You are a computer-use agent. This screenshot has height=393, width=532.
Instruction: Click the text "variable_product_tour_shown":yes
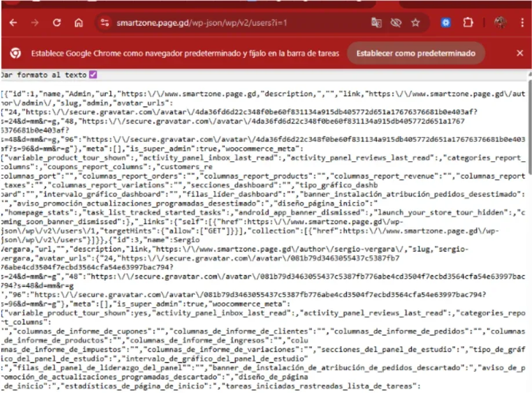[x=76, y=313]
